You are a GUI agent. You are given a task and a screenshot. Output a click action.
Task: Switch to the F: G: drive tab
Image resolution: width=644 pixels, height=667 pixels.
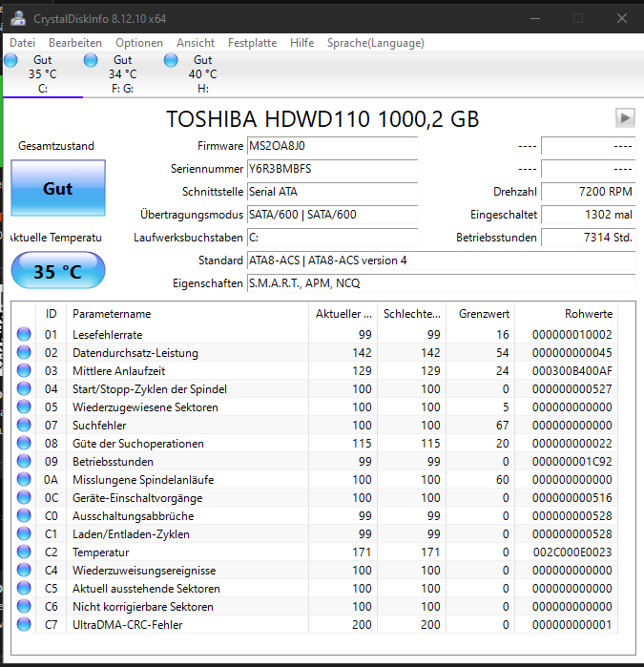pos(122,74)
